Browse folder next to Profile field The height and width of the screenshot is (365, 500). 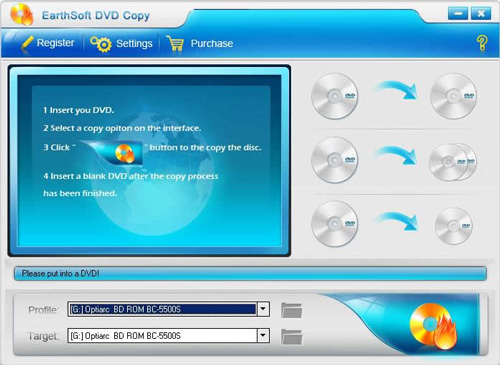click(291, 310)
